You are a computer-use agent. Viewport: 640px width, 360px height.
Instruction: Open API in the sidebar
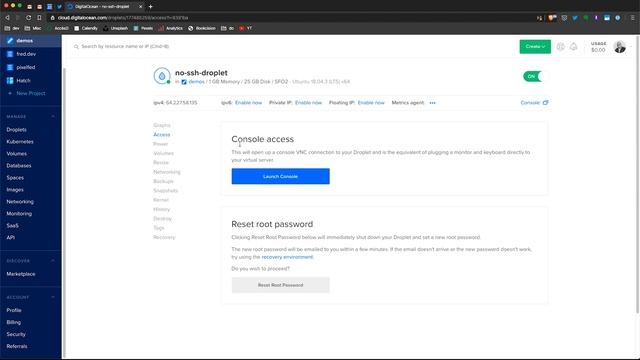pyautogui.click(x=10, y=238)
